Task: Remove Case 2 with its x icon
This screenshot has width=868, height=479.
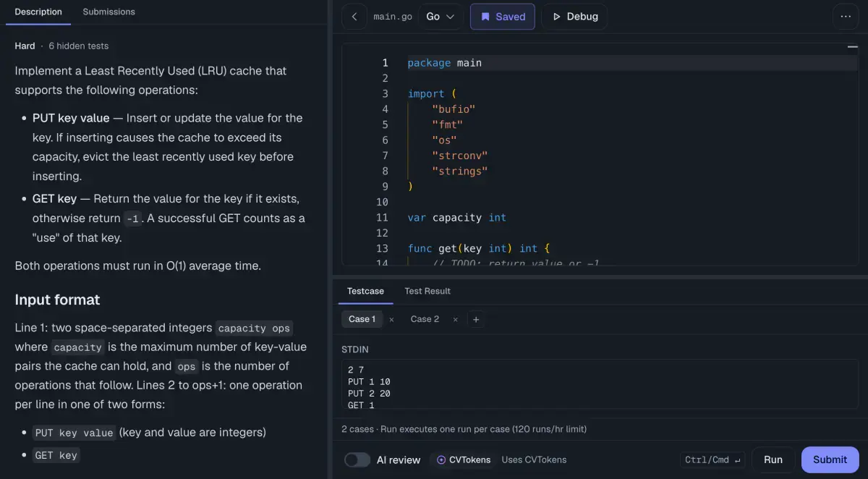Action: click(454, 319)
